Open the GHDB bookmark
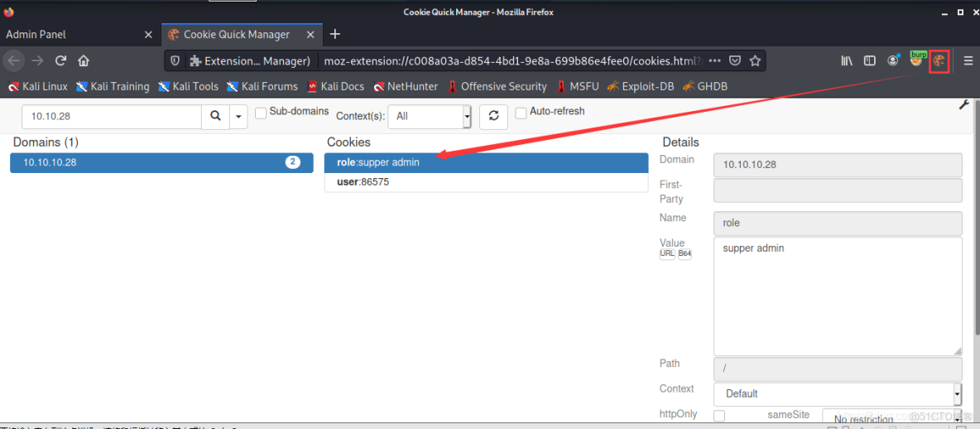Screen dimensions: 980x429 coord(705,86)
